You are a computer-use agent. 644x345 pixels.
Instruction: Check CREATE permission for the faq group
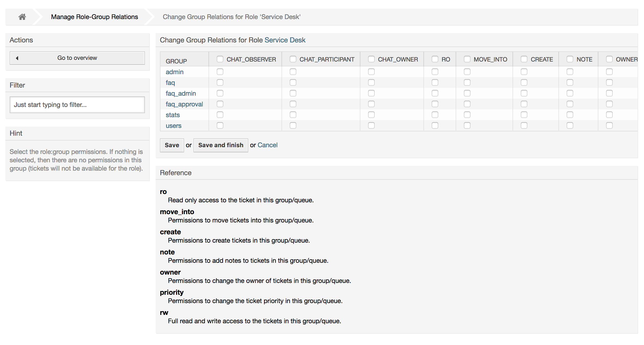(x=524, y=82)
